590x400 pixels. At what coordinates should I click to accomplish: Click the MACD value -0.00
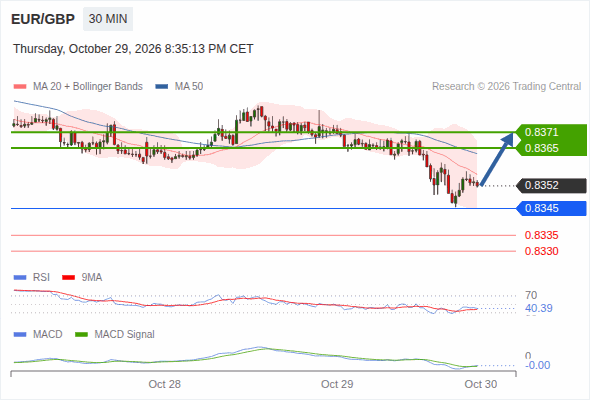(538, 365)
